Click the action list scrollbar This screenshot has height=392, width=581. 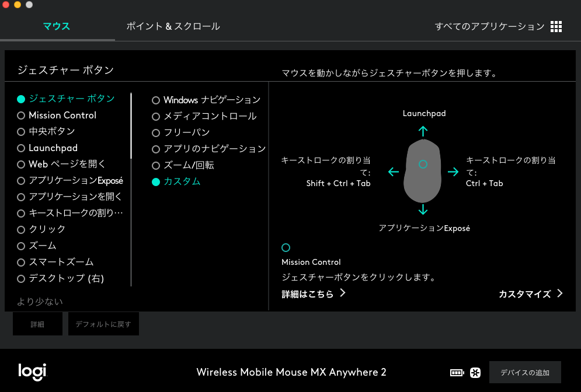[x=131, y=126]
